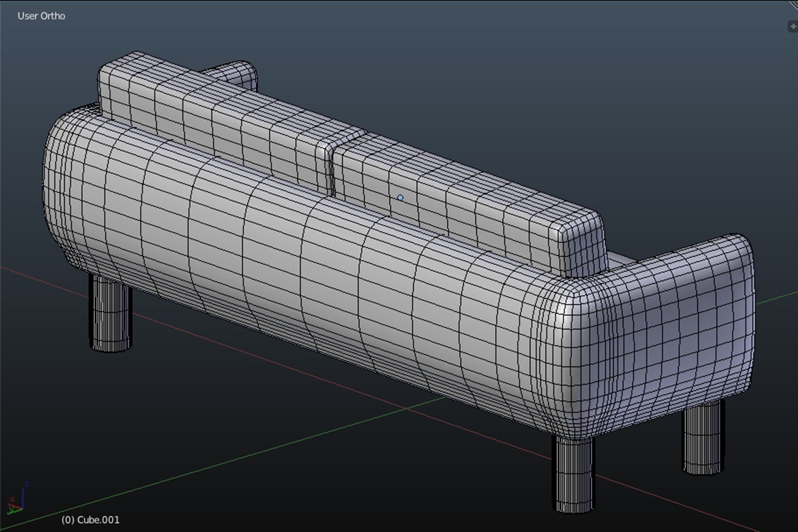This screenshot has height=532, width=798.
Task: Click the "(0) Cube.001" object name label
Action: [x=90, y=520]
